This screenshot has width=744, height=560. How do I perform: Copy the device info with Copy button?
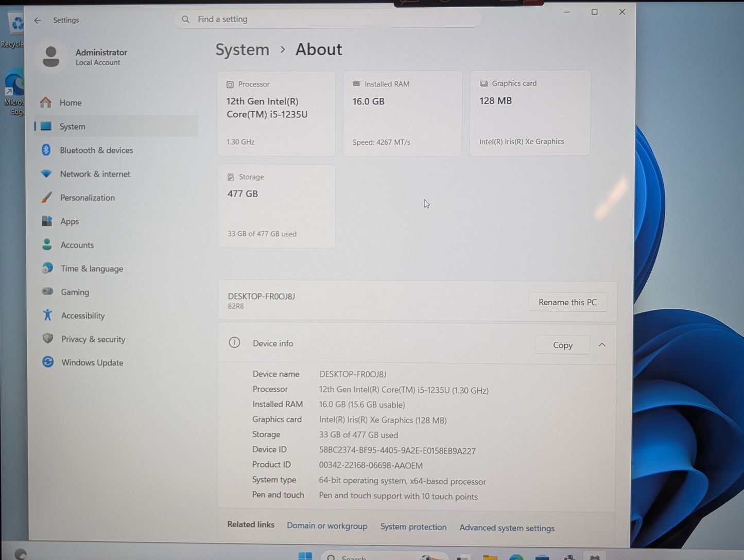[562, 345]
